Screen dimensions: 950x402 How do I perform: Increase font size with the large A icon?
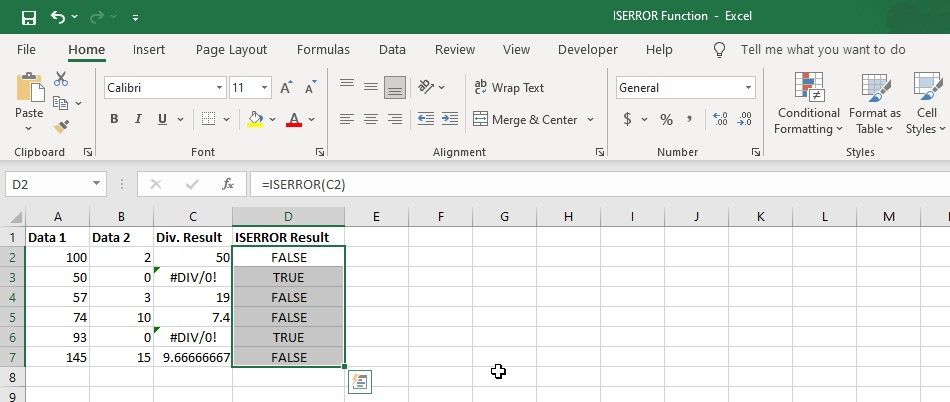(287, 88)
